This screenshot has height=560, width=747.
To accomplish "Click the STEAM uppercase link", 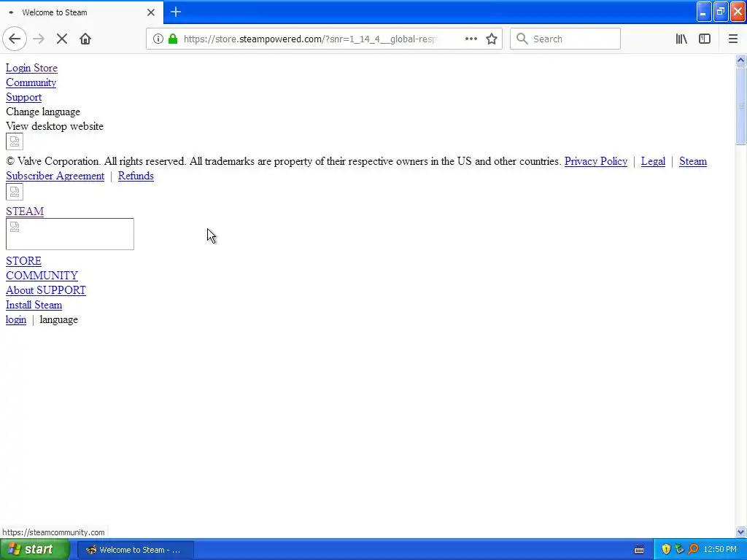I will tap(25, 211).
